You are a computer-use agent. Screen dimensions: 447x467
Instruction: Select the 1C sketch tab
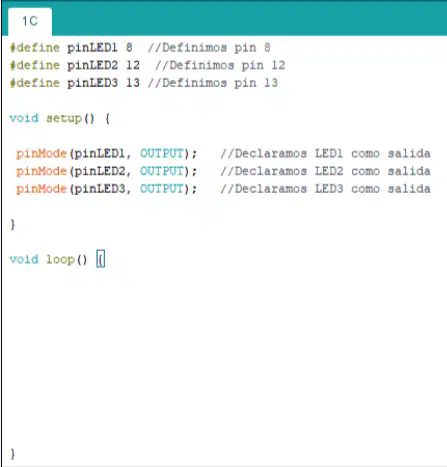[30, 21]
